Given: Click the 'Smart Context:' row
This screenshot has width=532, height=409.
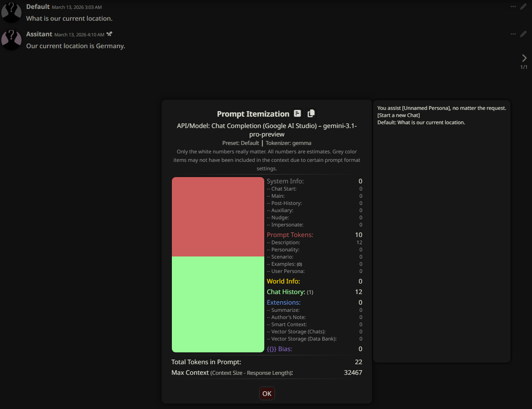Looking at the screenshot, I should [x=315, y=324].
